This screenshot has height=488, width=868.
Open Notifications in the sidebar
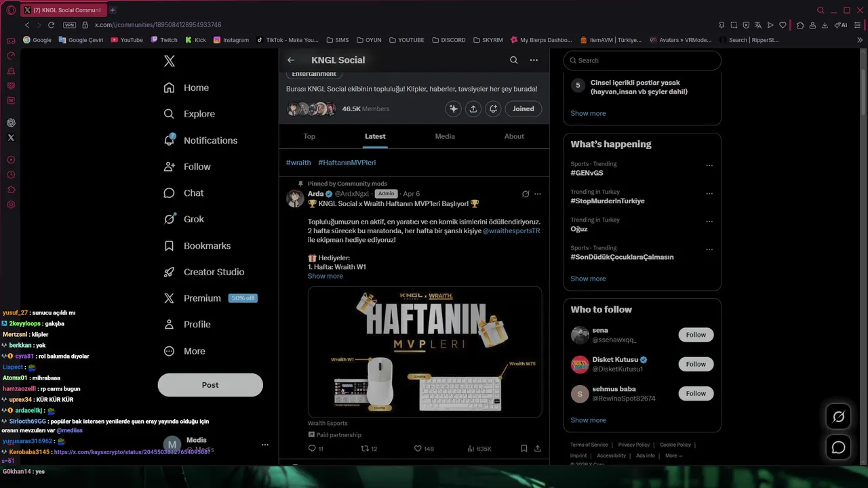click(201, 140)
